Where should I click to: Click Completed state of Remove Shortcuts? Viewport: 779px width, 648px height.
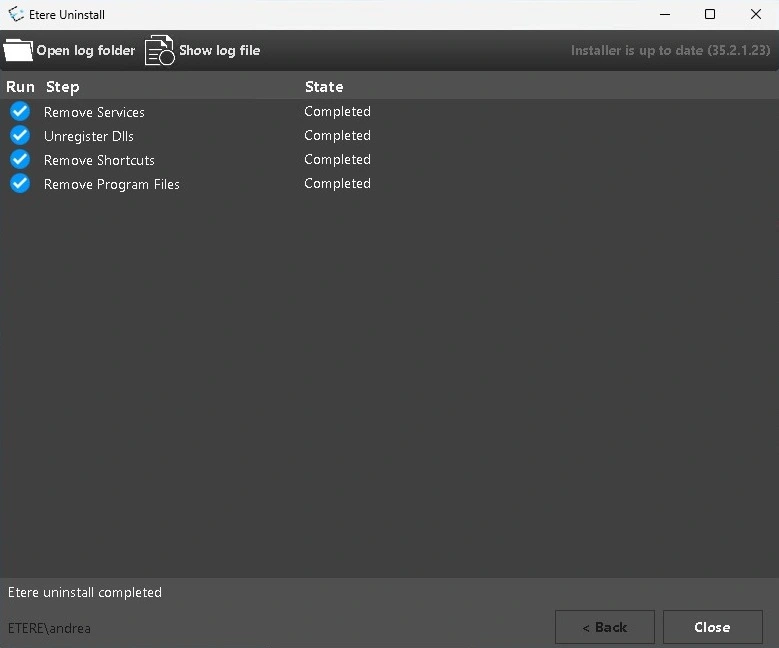coord(337,160)
